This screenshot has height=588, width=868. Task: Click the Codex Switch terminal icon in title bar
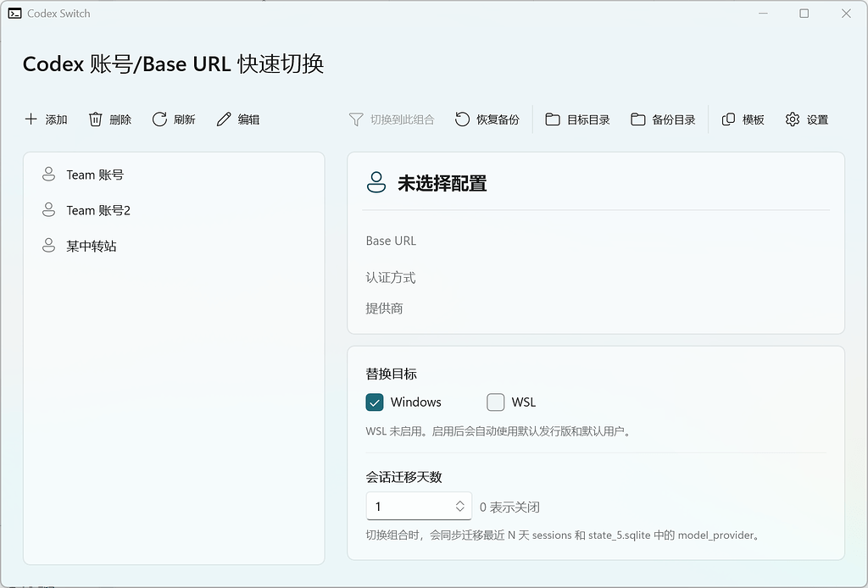tap(15, 14)
